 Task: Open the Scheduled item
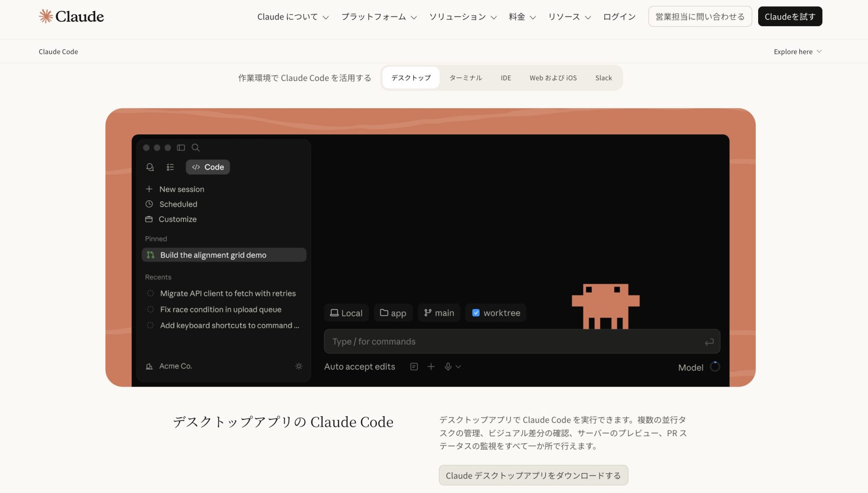click(171, 204)
